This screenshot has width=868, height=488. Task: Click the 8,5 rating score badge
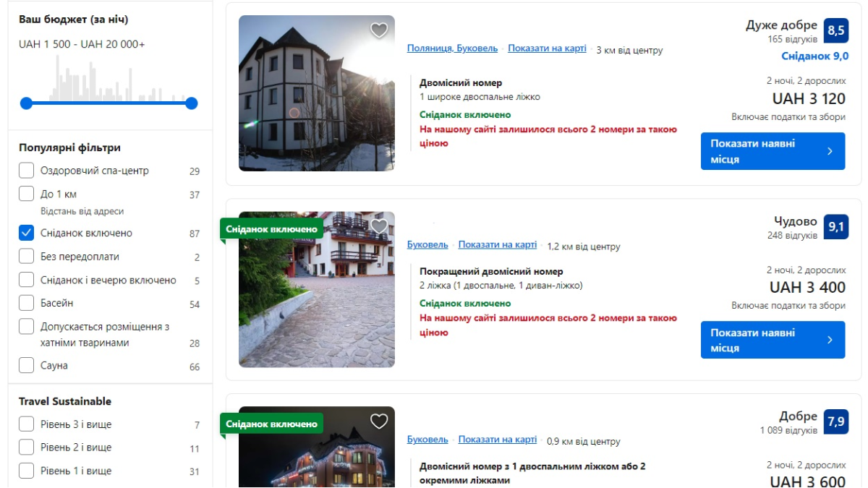[x=835, y=30]
